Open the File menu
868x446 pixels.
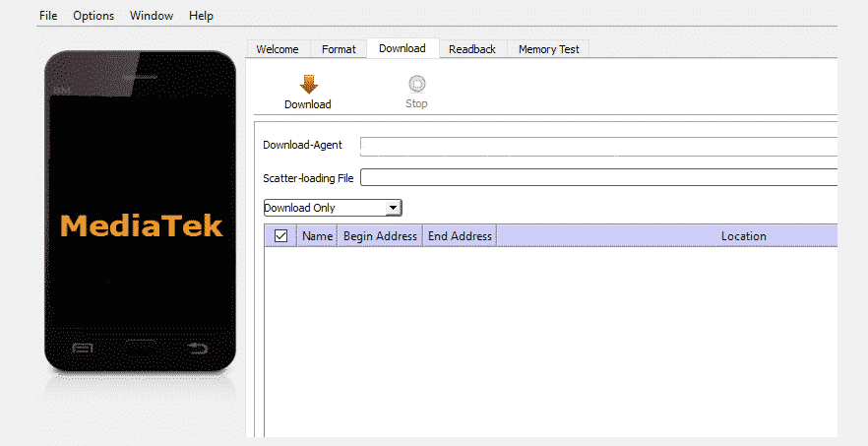point(48,16)
